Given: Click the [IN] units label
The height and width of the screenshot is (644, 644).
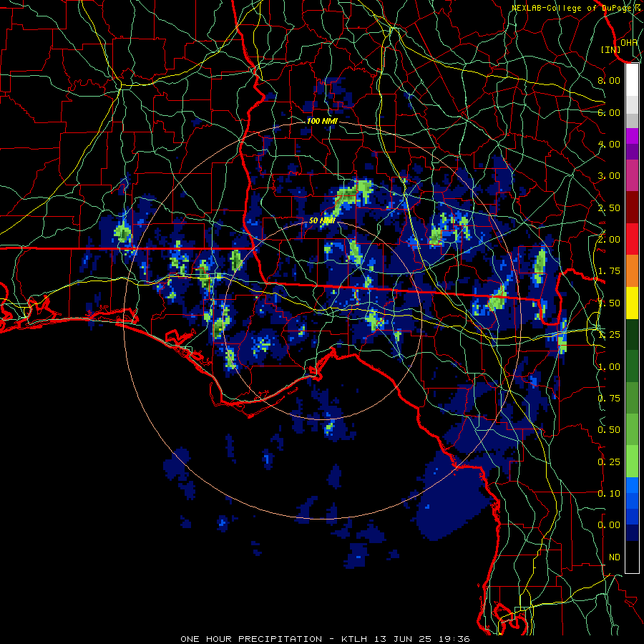Looking at the screenshot, I should (x=611, y=49).
